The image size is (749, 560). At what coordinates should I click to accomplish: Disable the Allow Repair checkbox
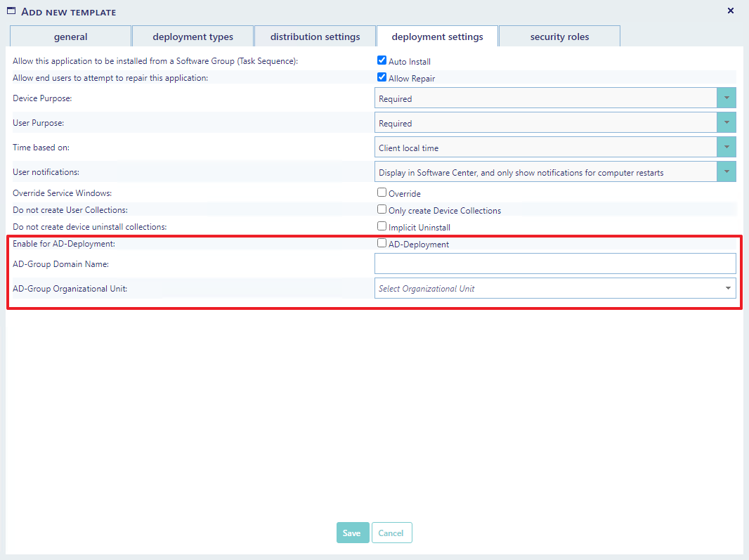coord(382,78)
